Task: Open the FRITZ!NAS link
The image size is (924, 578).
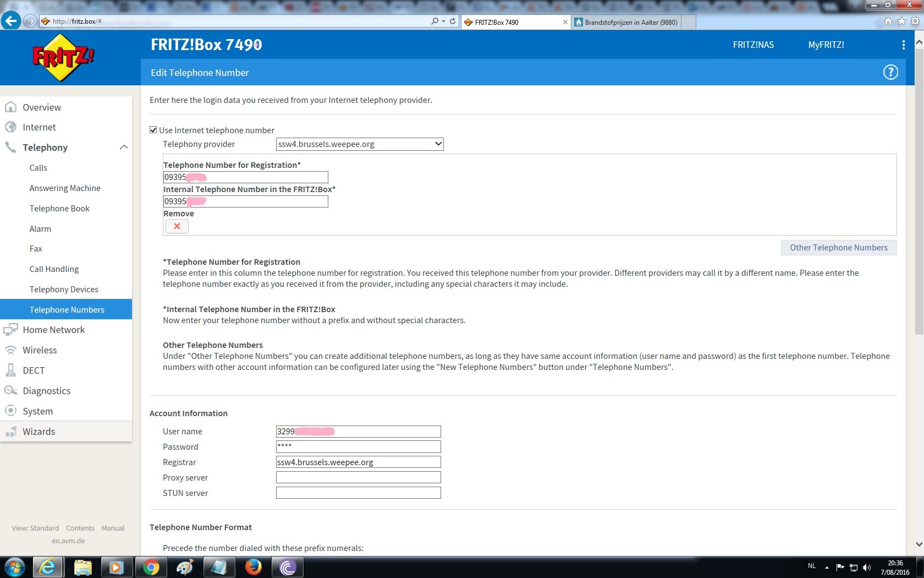Action: [753, 45]
